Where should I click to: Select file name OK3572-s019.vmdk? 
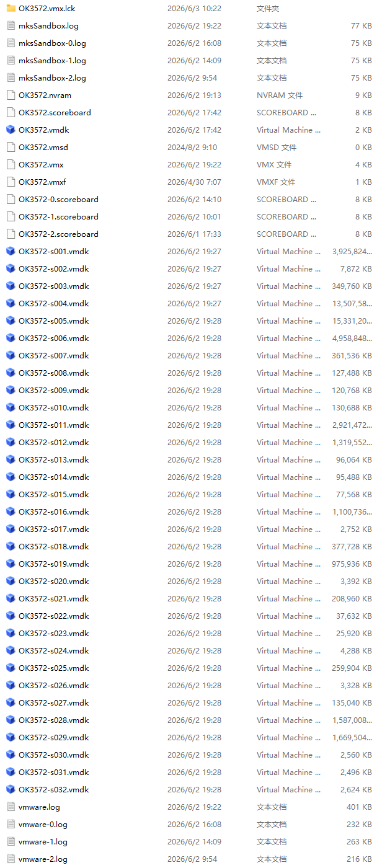tap(54, 564)
